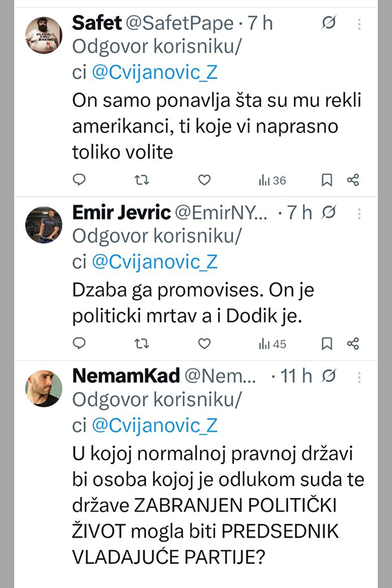Screen dimensions: 392x588
Task: Share Emir Jevric's tweet
Action: tap(353, 343)
